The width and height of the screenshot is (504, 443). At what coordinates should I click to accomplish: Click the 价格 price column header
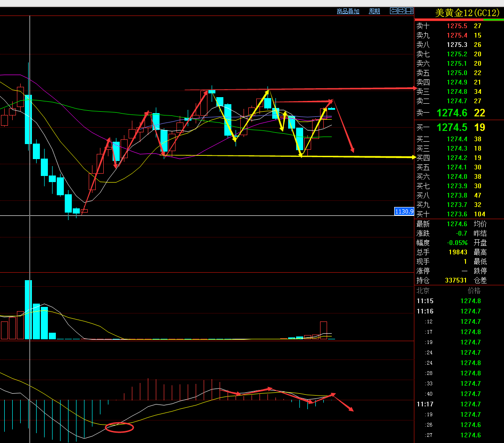tap(474, 290)
